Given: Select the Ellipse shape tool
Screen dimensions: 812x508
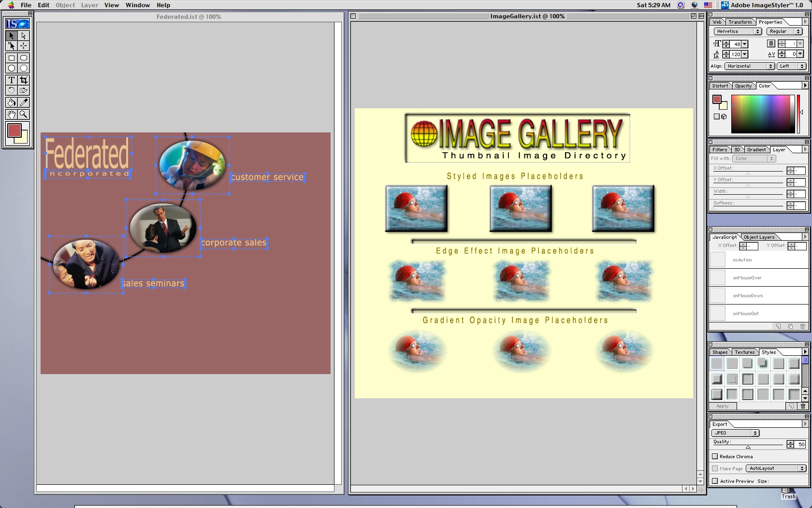Looking at the screenshot, I should coord(12,68).
